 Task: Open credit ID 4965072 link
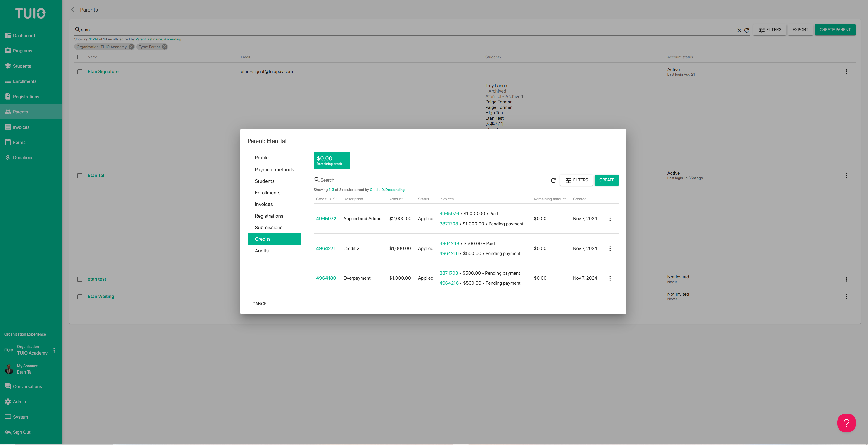(x=326, y=219)
